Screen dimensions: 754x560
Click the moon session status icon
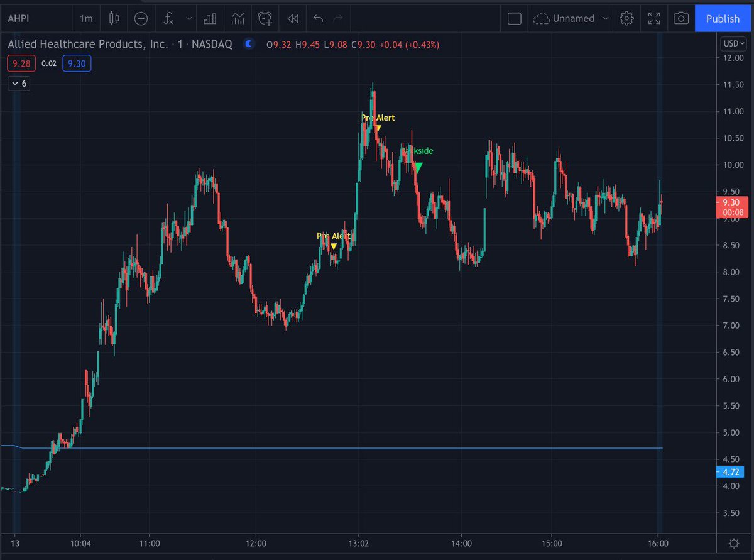(249, 44)
